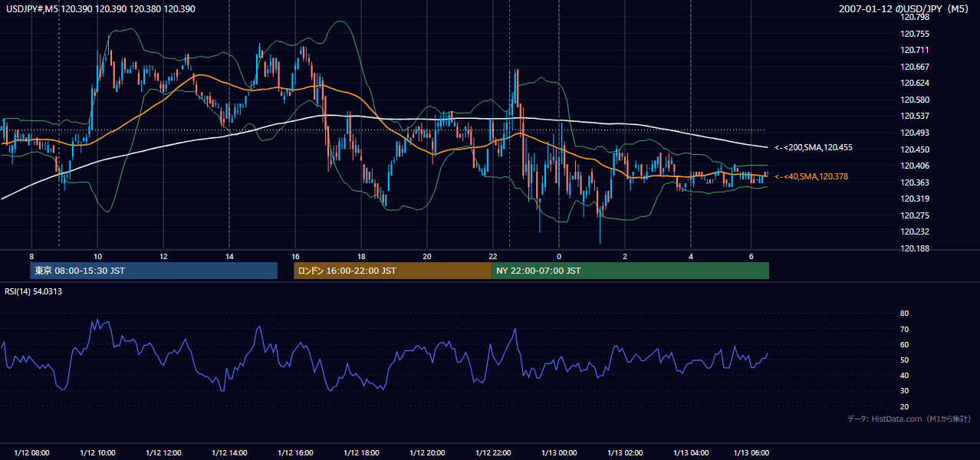This screenshot has height=460, width=980.
Task: Click the 120.798 price axis value
Action: (x=916, y=17)
